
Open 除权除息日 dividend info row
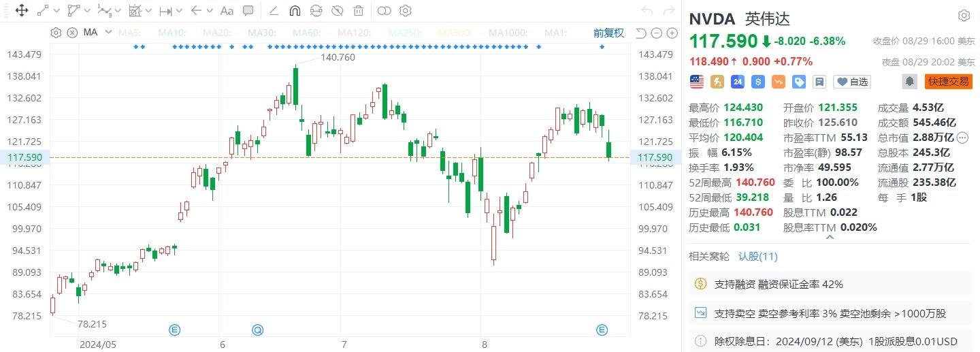830,340
